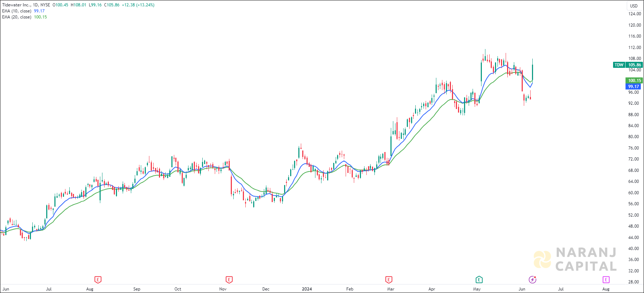Click the Nov label on time axis
The width and height of the screenshot is (644, 293).
click(x=223, y=289)
